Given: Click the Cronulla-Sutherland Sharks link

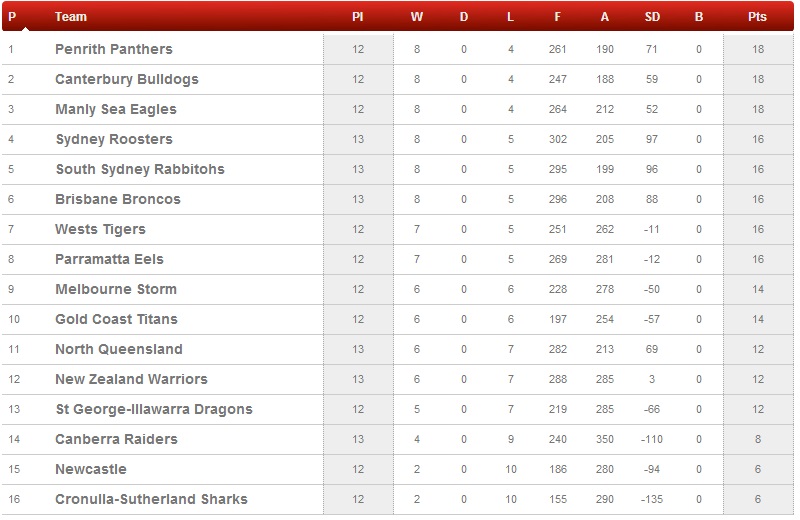Looking at the screenshot, I should pos(151,499).
